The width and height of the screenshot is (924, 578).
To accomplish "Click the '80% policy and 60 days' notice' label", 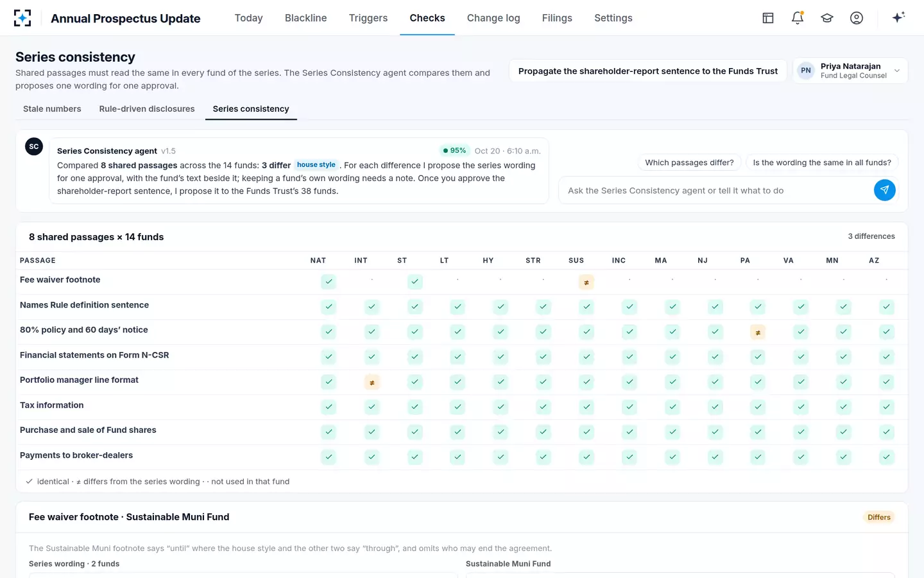I will [84, 329].
